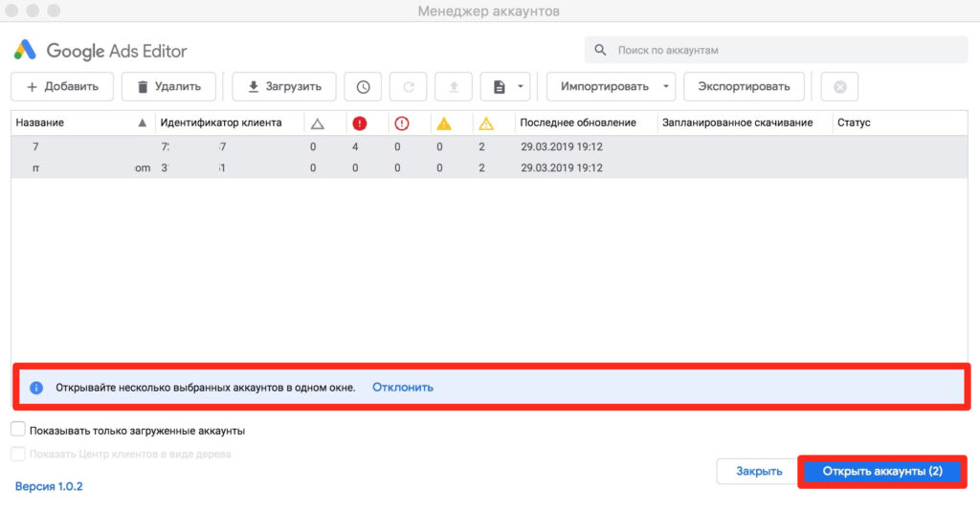Click the refresh arrow icon in toolbar
This screenshot has width=980, height=512.
[409, 87]
